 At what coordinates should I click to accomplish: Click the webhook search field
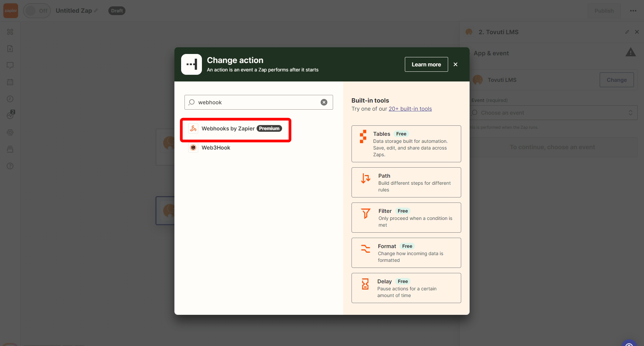pos(259,102)
